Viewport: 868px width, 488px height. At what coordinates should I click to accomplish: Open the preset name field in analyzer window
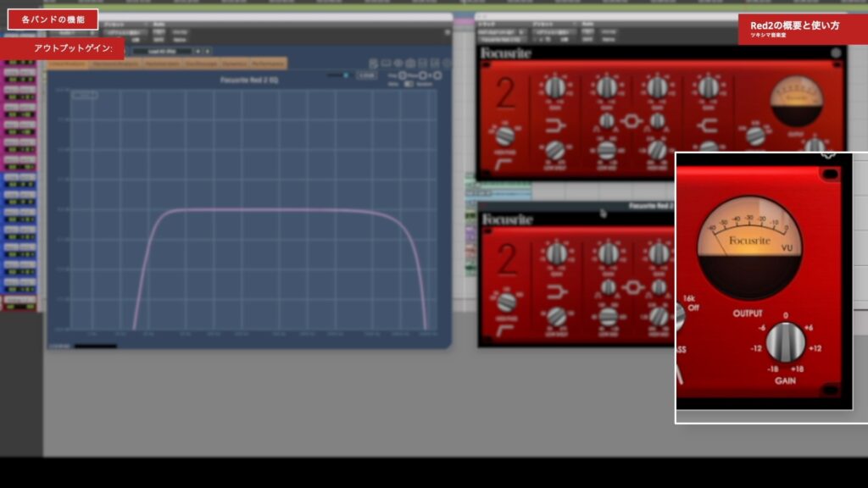162,52
